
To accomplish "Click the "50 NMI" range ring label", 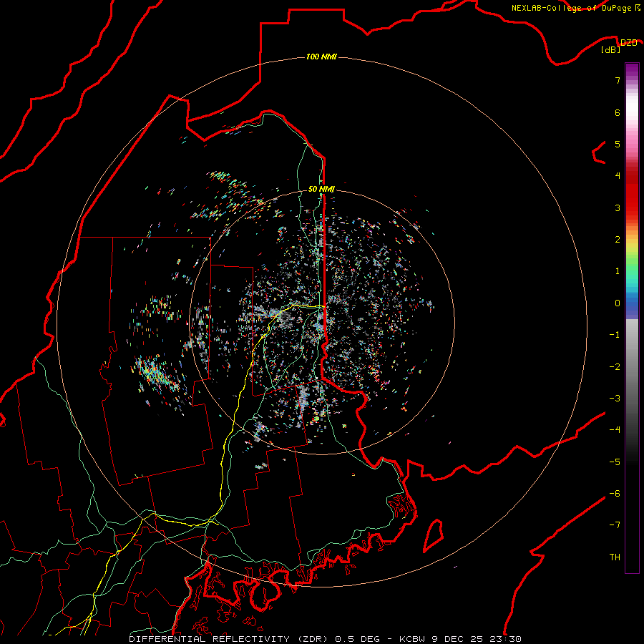I will [x=321, y=189].
